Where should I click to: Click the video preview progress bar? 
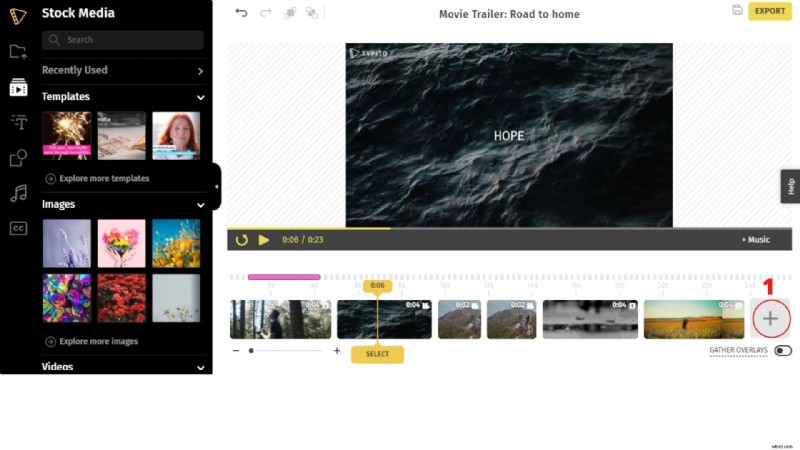(509, 228)
